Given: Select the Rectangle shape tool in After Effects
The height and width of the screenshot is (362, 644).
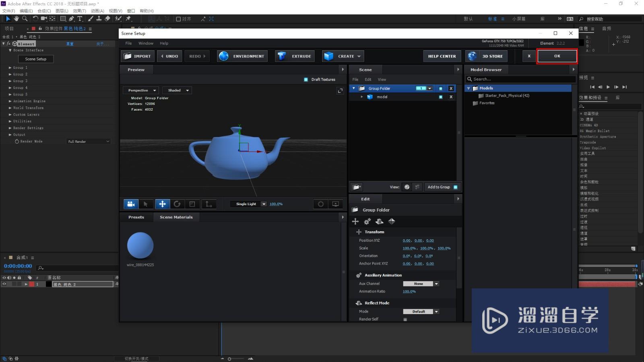Looking at the screenshot, I should coord(63,19).
